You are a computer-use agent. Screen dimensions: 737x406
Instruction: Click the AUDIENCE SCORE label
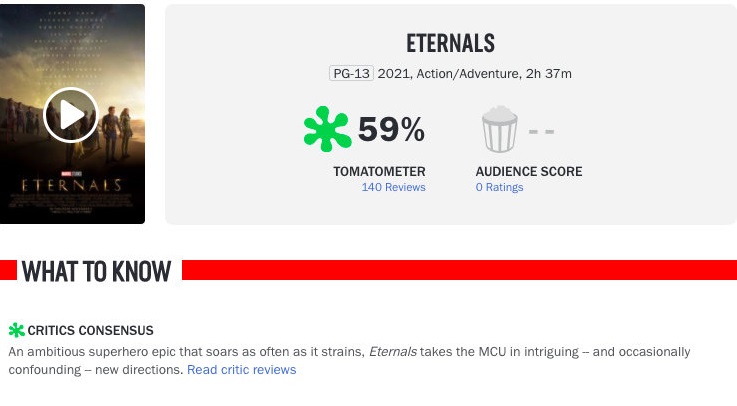(528, 171)
